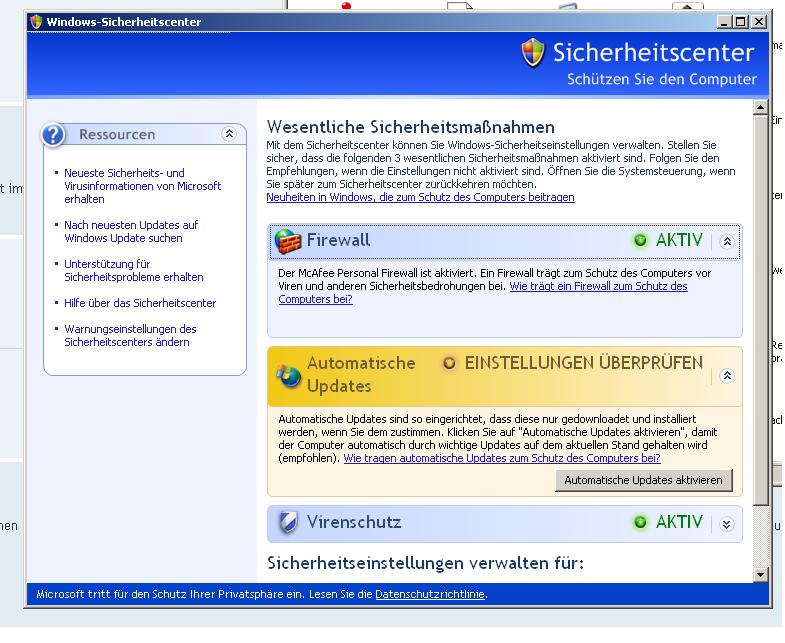The height and width of the screenshot is (643, 785).
Task: Click the Virenschutz shield icon
Action: click(288, 522)
